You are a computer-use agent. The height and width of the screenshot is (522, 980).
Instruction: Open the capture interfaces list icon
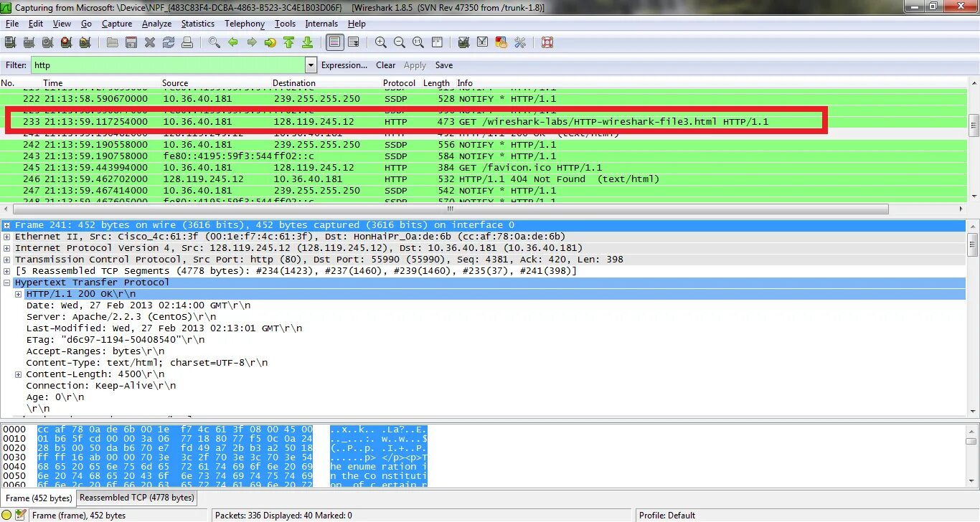coord(11,42)
